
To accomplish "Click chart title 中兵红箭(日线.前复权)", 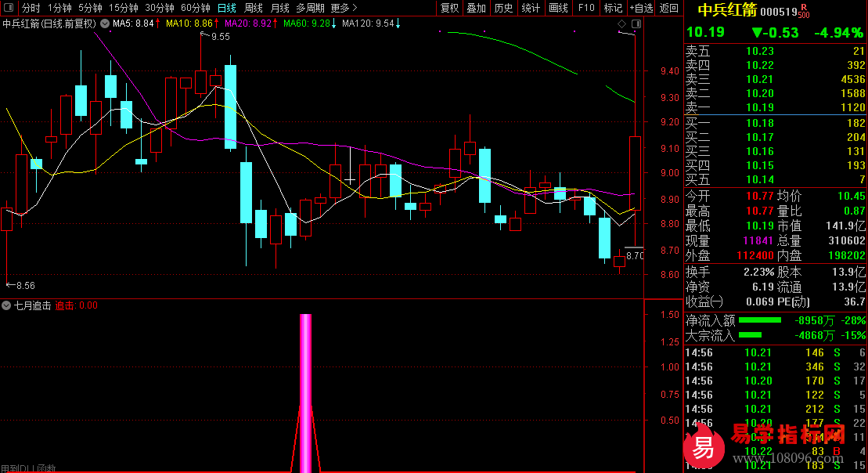I will point(49,23).
